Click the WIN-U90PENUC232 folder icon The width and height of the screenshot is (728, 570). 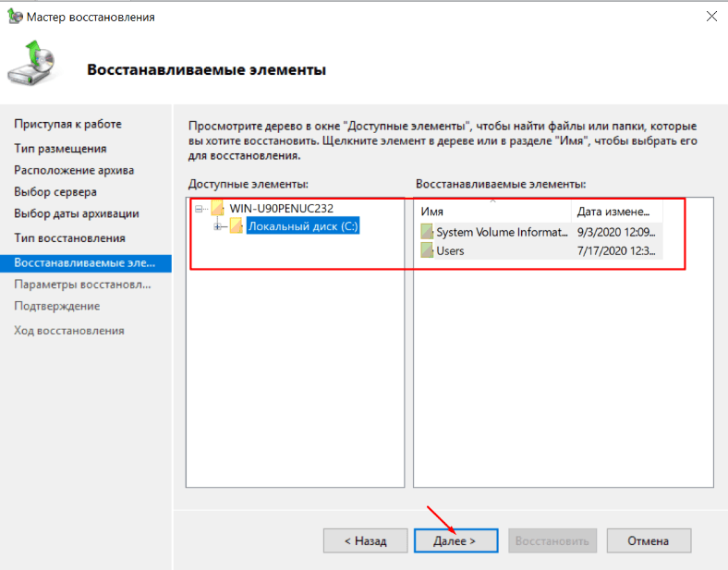tap(218, 208)
